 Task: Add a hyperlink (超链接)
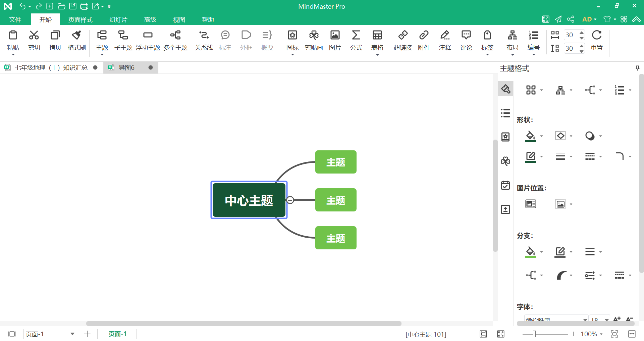(x=403, y=41)
